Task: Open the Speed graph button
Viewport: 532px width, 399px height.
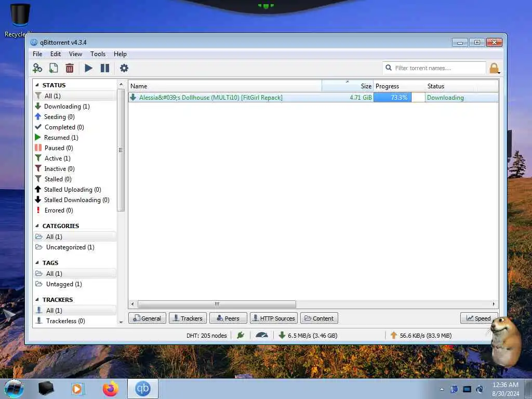Action: (478, 318)
